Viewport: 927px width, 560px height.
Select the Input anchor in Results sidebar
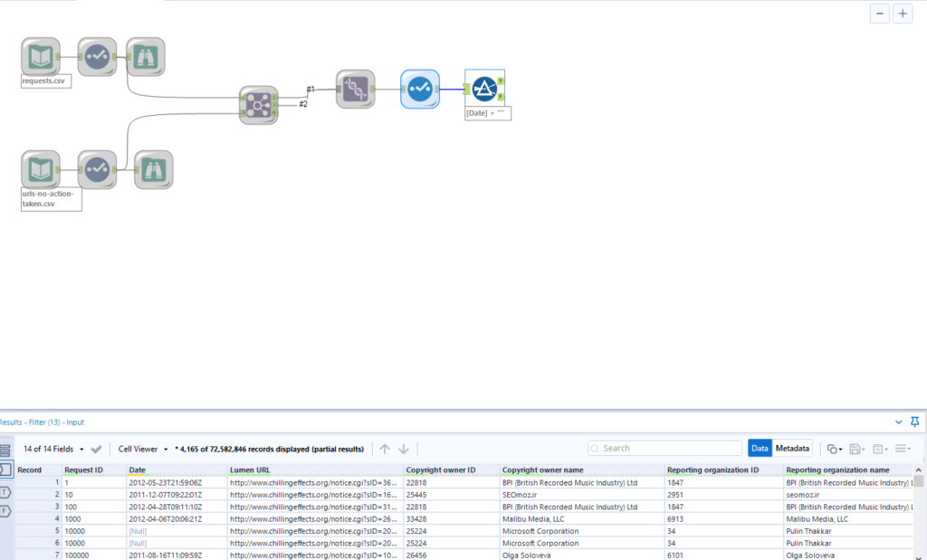[x=5, y=470]
